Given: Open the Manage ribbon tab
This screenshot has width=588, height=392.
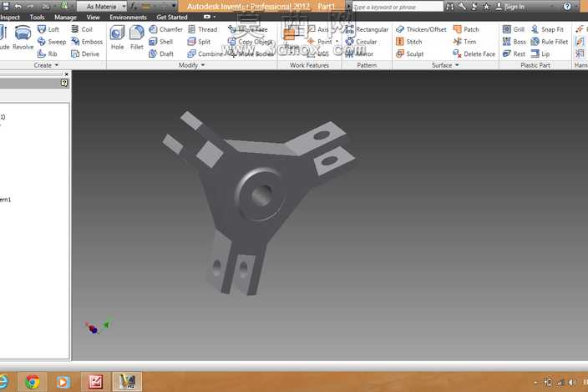Looking at the screenshot, I should [x=65, y=18].
